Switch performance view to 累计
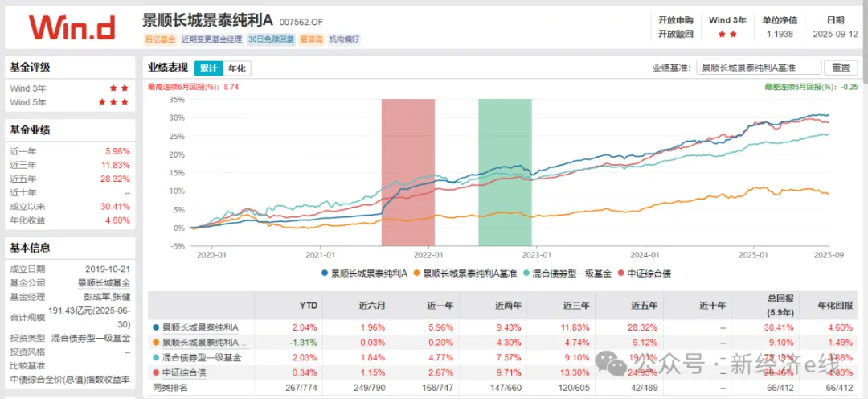The image size is (868, 399). (208, 68)
